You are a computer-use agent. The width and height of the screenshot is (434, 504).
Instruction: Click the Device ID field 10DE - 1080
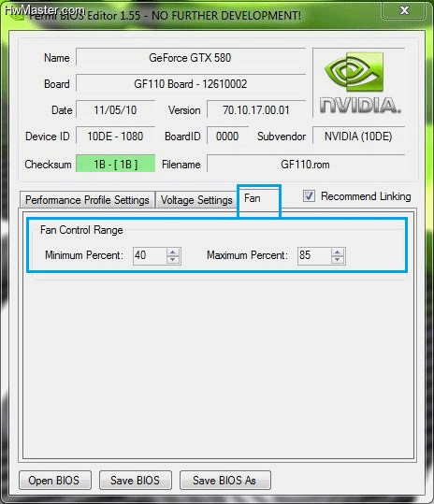point(115,137)
